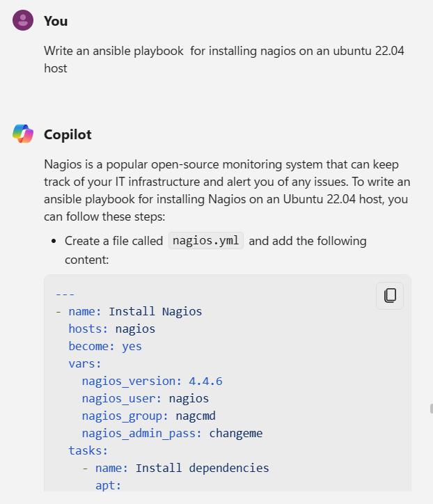The width and height of the screenshot is (433, 504).
Task: Click the nagios_admin_pass changeme line
Action: pos(173,433)
